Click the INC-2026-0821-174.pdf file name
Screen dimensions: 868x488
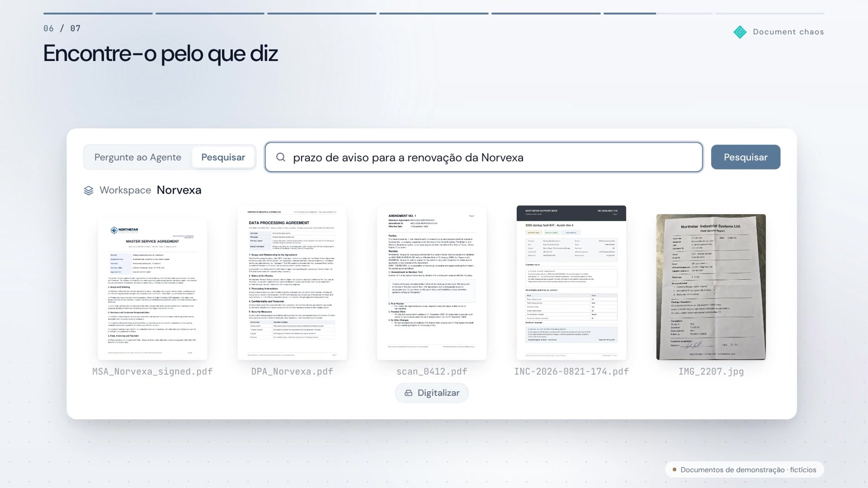[x=571, y=371]
